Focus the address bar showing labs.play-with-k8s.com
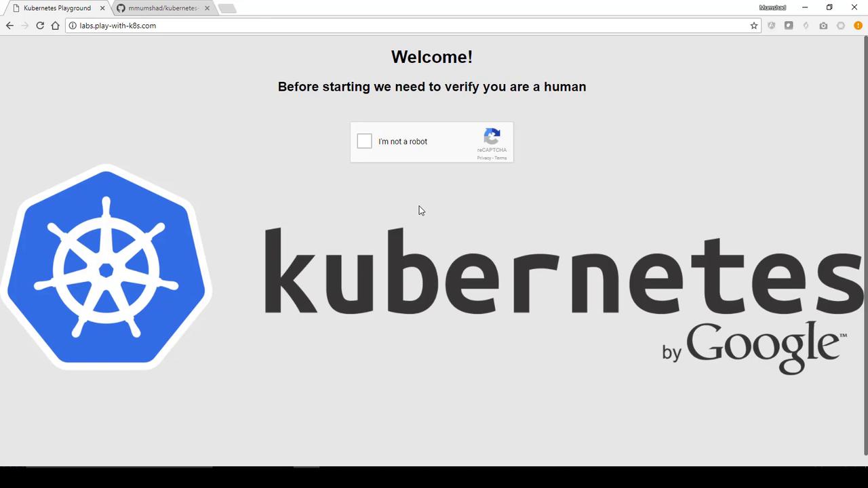The image size is (868, 488). 414,26
